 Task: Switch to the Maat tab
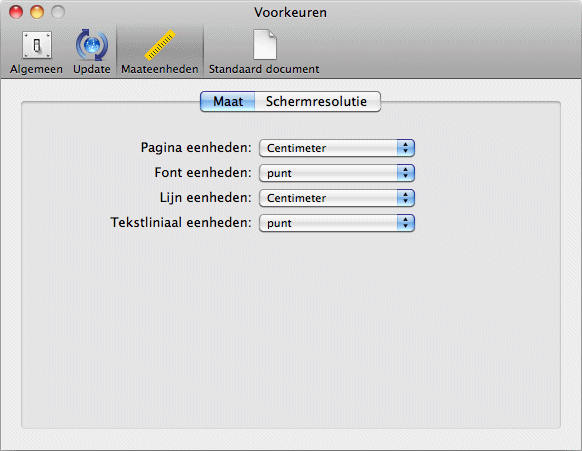click(228, 101)
